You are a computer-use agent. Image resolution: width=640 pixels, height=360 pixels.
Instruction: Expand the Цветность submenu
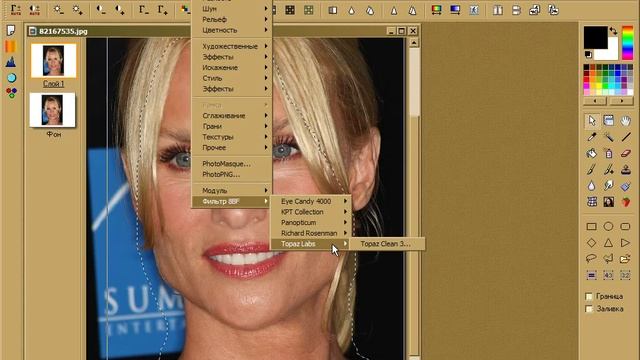232,30
